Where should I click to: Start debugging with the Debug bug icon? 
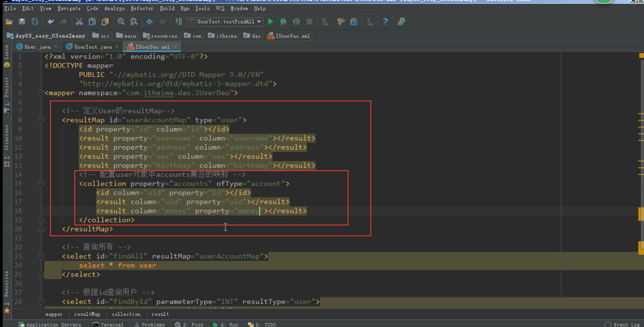click(x=283, y=22)
